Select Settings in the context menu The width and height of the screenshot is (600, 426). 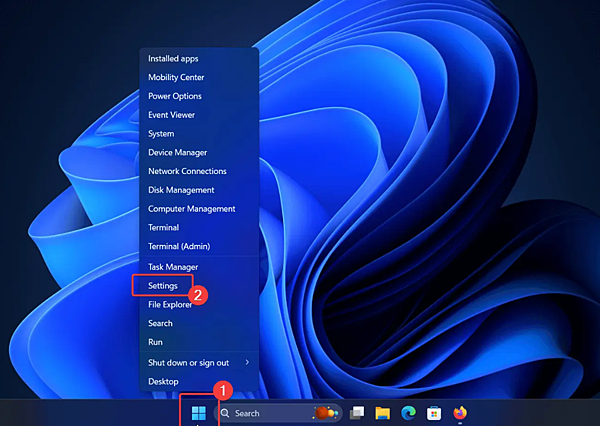click(x=199, y=286)
